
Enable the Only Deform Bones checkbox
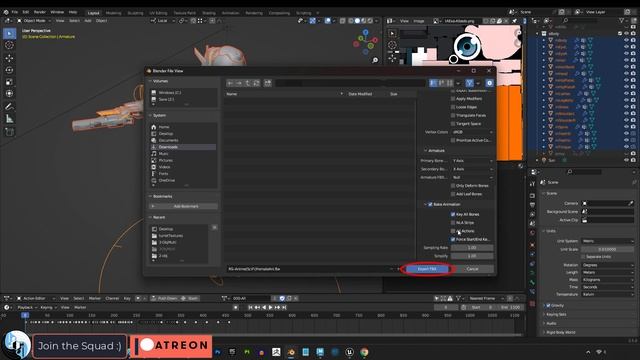(453, 186)
